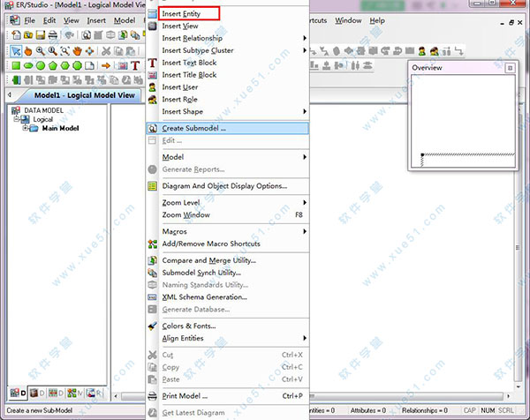The image size is (530, 420).
Task: Click the scissors Cut toolbar icon
Action: [106, 51]
